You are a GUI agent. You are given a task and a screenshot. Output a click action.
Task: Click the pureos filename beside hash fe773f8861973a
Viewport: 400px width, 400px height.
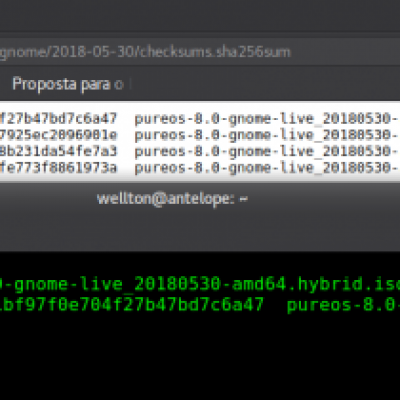click(267, 168)
